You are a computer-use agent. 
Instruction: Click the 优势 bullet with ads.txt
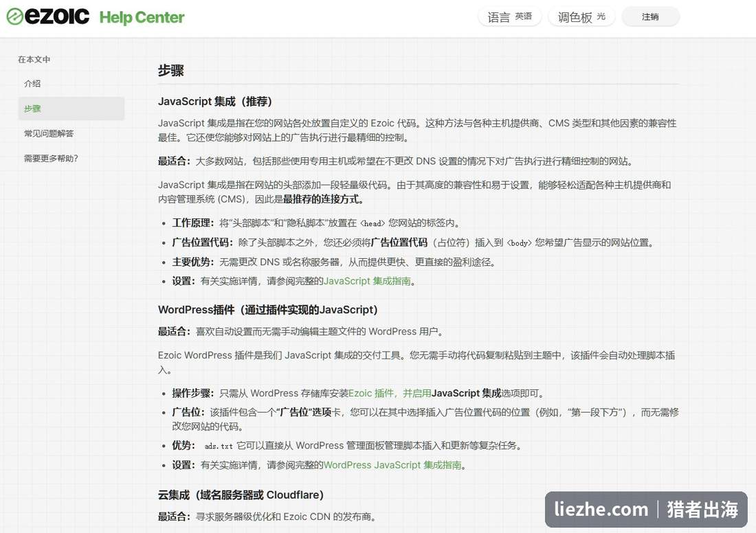click(x=347, y=446)
